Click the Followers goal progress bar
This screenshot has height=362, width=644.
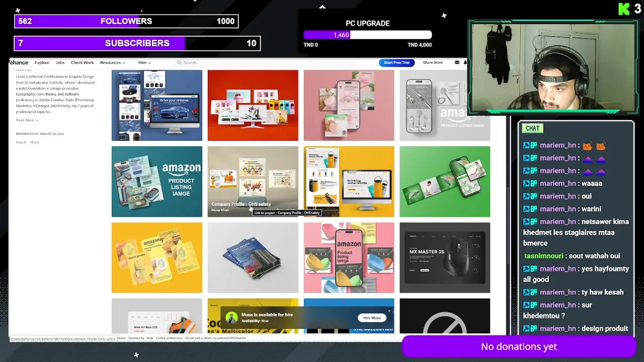coord(126,21)
